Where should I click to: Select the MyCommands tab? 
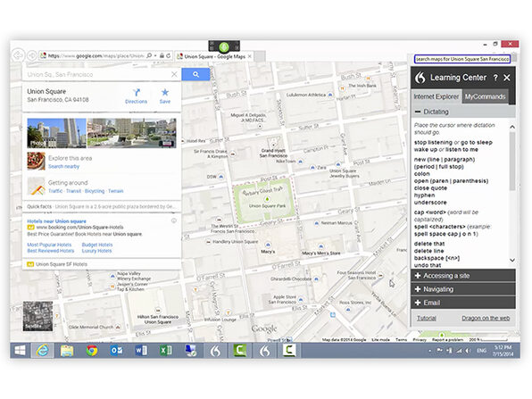pos(486,96)
